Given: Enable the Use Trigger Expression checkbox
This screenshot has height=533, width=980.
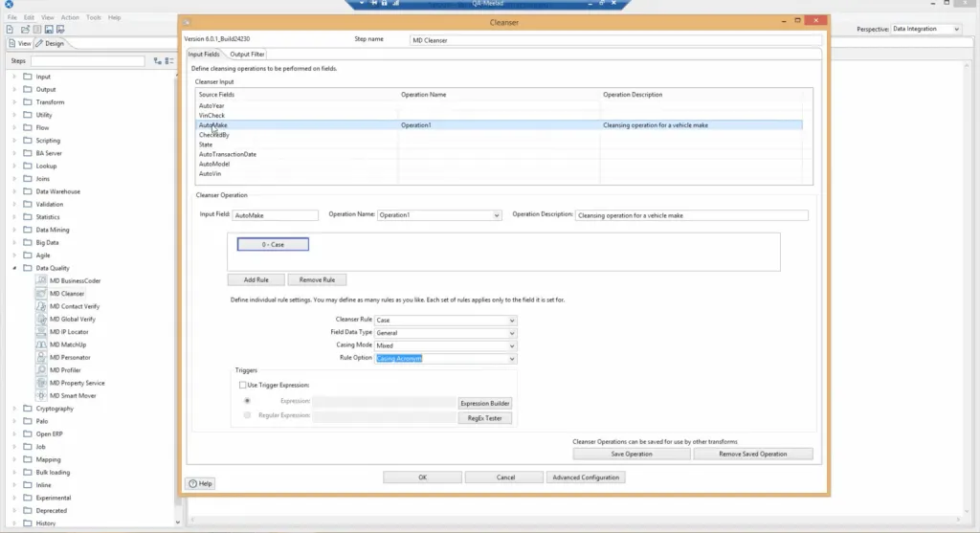Looking at the screenshot, I should (242, 385).
